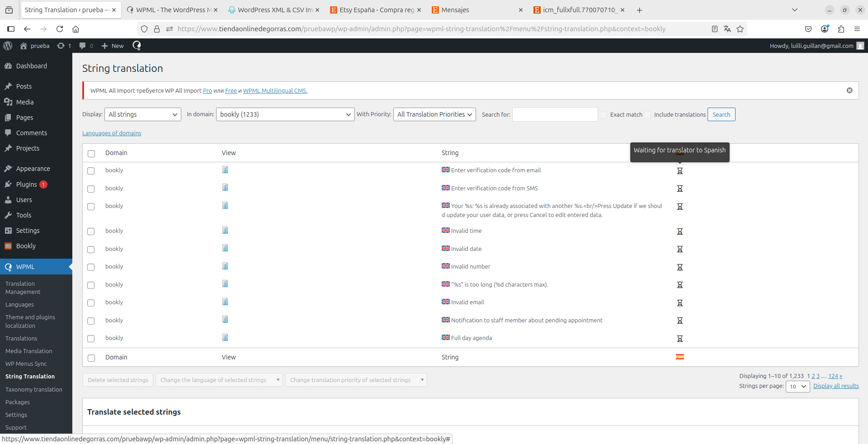Click the browser address bar URL
This screenshot has width=868, height=444.
pos(421,29)
